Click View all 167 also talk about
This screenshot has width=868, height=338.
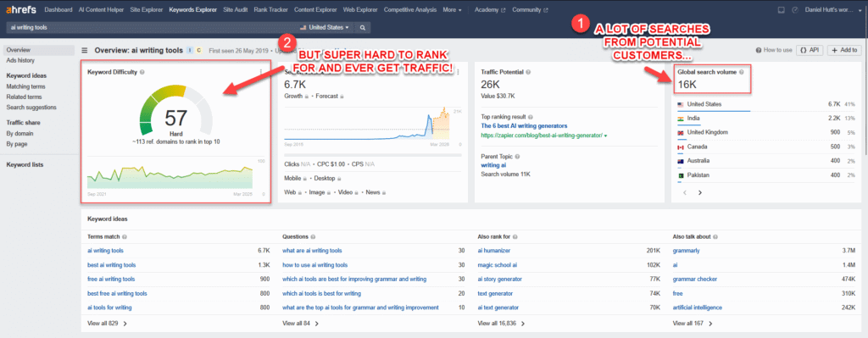tap(693, 323)
